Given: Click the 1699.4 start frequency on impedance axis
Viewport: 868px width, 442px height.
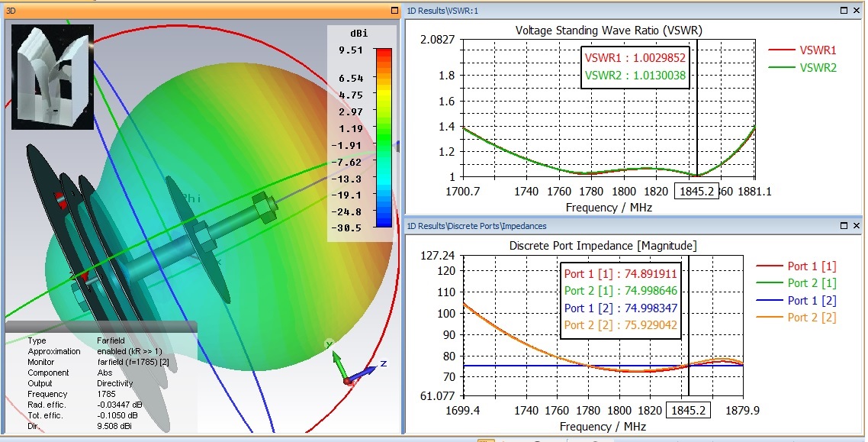Looking at the screenshot, I should (464, 411).
